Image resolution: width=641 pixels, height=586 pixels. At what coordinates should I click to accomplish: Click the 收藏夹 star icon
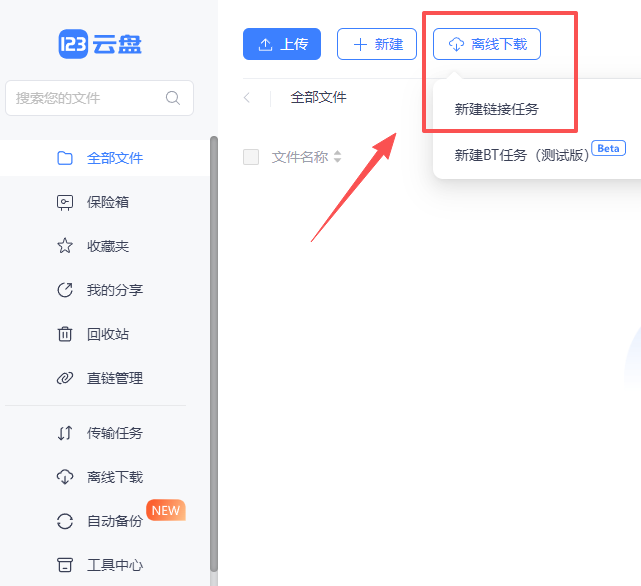point(65,246)
